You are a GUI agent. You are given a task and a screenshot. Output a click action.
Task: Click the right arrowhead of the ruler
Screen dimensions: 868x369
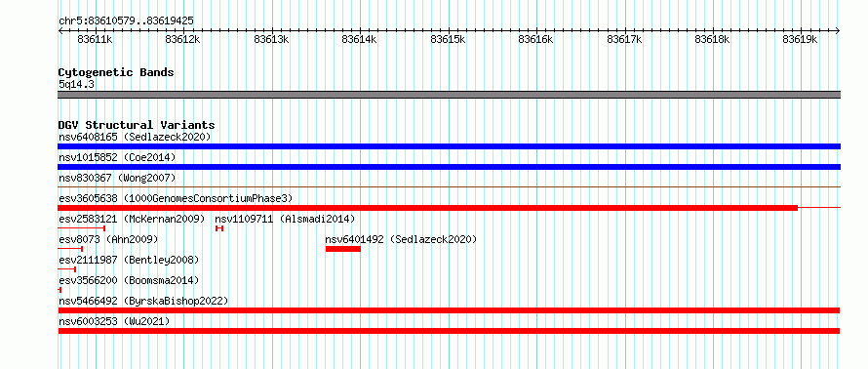(838, 31)
